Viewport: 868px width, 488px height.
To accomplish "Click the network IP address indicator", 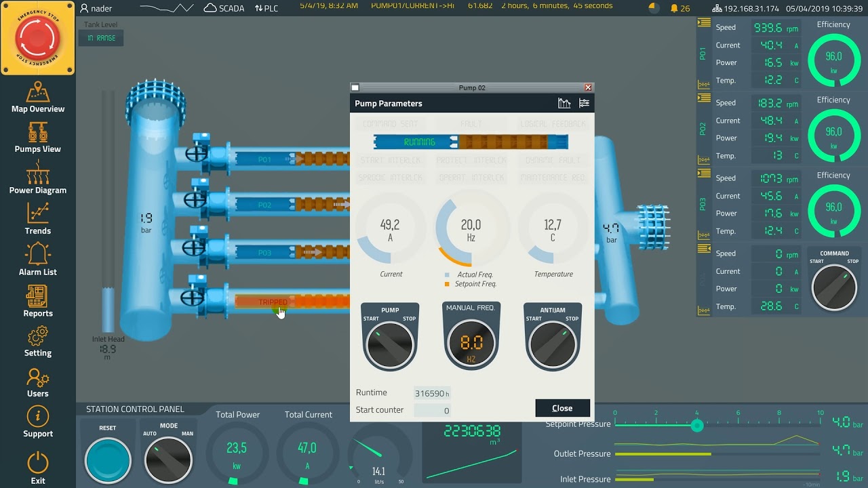I will 746,8.
